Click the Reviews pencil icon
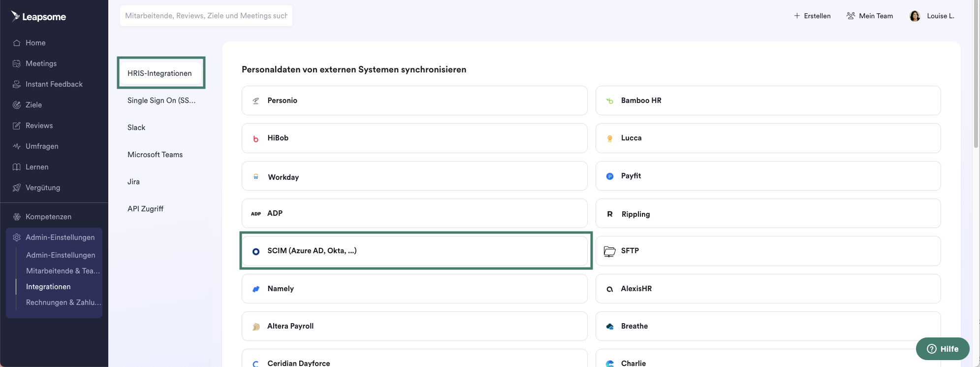The height and width of the screenshot is (367, 980). pos(17,126)
